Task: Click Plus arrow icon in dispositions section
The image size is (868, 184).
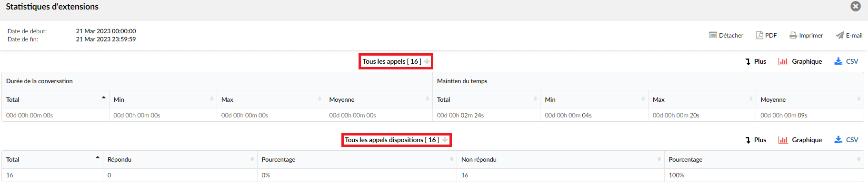Action: point(748,140)
